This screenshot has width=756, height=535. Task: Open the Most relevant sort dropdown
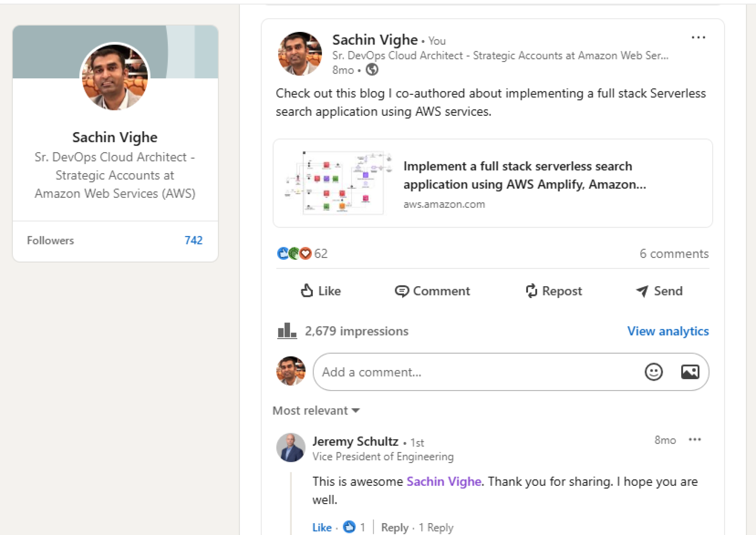pos(316,411)
